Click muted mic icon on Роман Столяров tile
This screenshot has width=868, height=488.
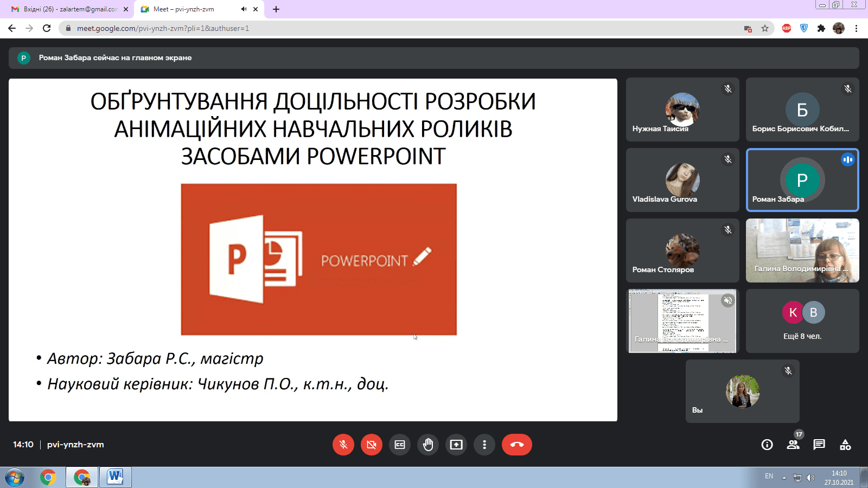(728, 230)
